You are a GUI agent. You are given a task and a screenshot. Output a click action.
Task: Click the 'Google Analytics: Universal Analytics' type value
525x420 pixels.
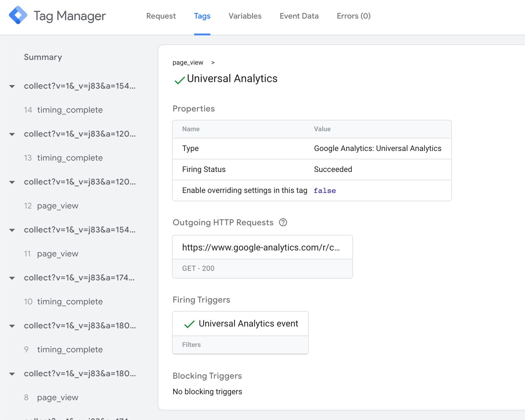[x=378, y=149]
